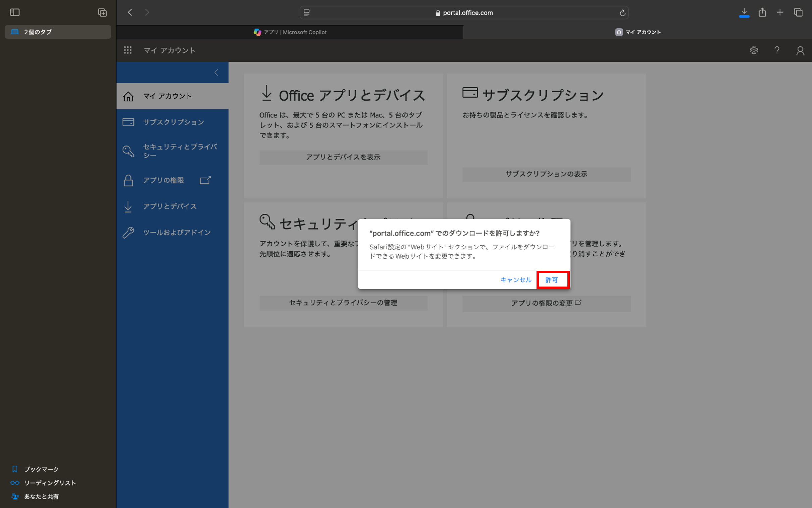Switch to the Microsoft Copilot tab

290,32
